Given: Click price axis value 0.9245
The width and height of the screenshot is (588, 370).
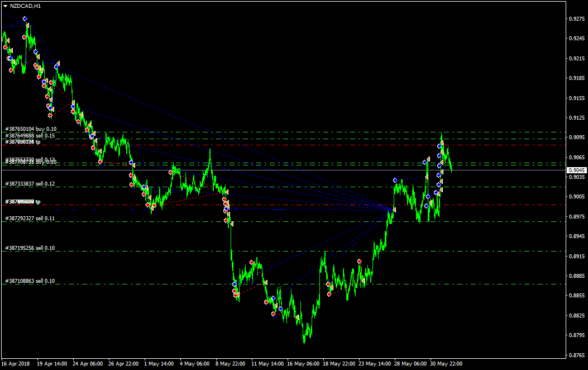Looking at the screenshot, I should [577, 39].
